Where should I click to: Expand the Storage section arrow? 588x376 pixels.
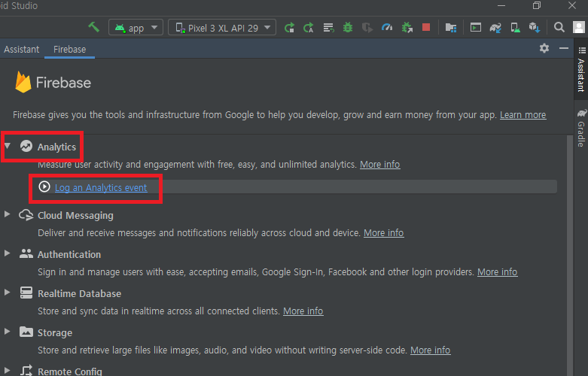(x=7, y=332)
